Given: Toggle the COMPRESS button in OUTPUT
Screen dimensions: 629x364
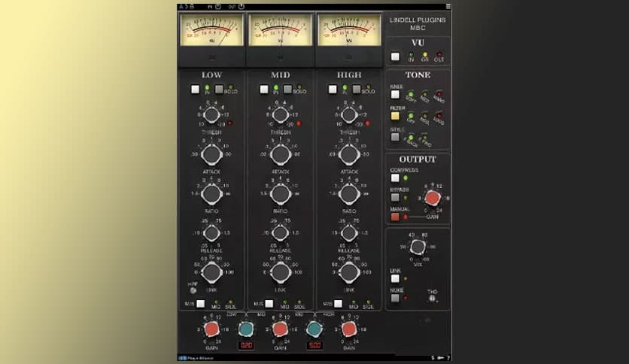Looking at the screenshot, I should (395, 178).
